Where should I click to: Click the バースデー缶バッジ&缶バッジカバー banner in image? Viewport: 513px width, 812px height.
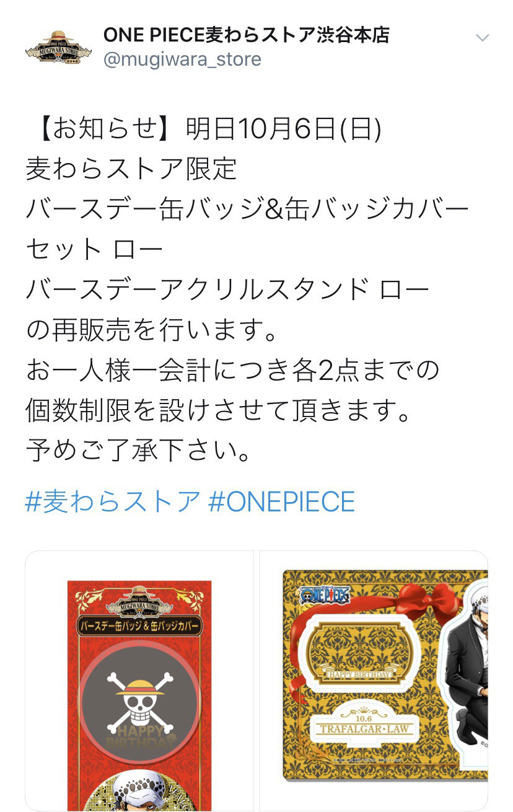[139, 626]
